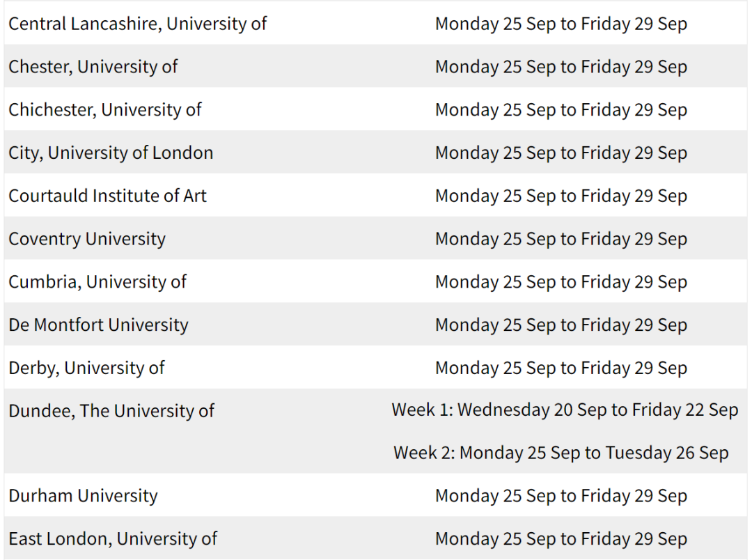The width and height of the screenshot is (752, 560).
Task: Select the Cumbria, University of entry
Action: point(97,282)
